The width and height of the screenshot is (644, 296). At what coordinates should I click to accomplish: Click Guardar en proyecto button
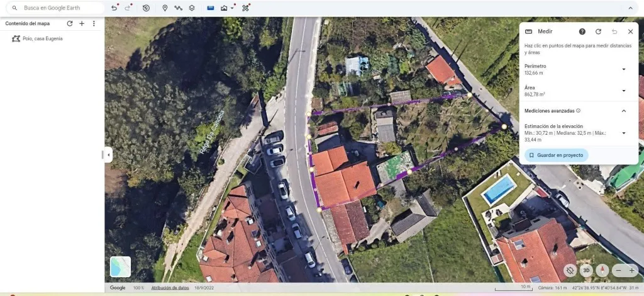[x=556, y=155]
